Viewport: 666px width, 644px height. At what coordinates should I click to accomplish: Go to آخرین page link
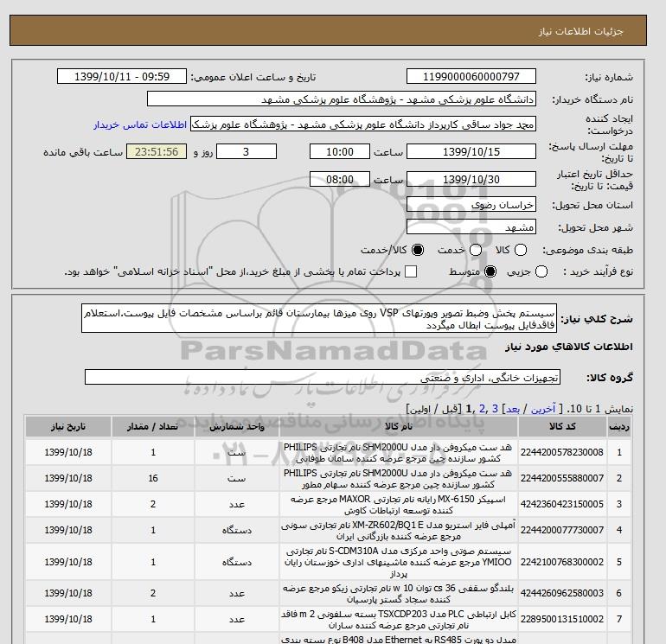coord(543,409)
